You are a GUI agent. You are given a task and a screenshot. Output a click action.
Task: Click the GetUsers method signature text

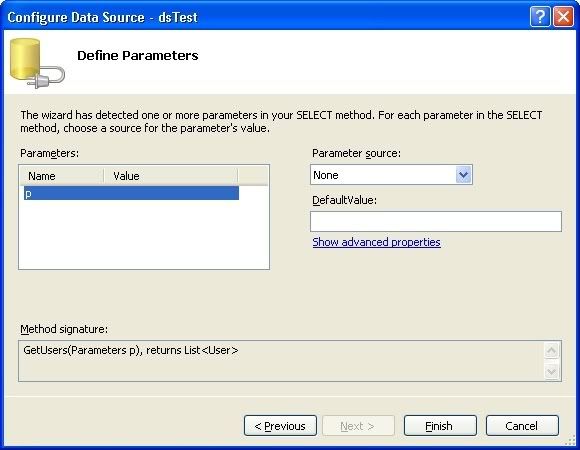pyautogui.click(x=131, y=350)
